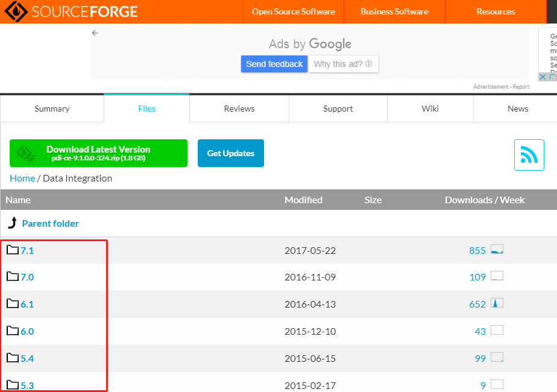The width and height of the screenshot is (557, 392).
Task: Go to the Reviews tab
Action: pos(239,109)
